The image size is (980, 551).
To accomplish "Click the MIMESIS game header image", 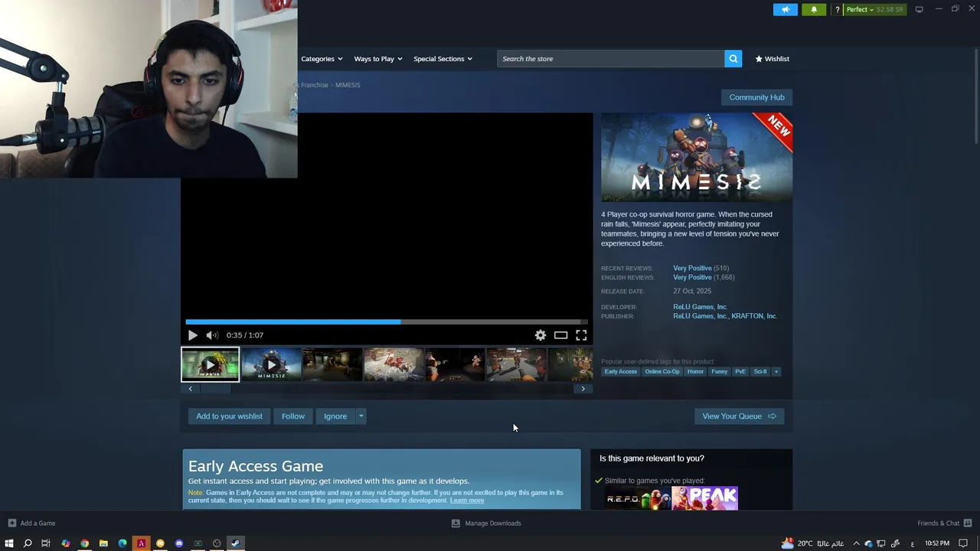I will pyautogui.click(x=697, y=158).
